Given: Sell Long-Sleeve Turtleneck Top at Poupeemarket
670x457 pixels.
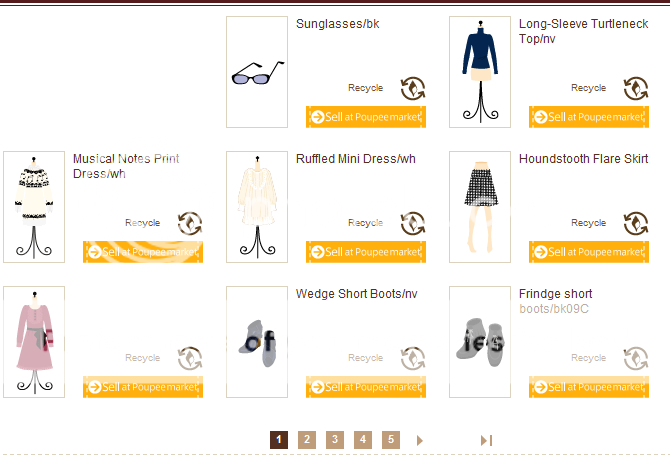Looking at the screenshot, I should pyautogui.click(x=589, y=117).
